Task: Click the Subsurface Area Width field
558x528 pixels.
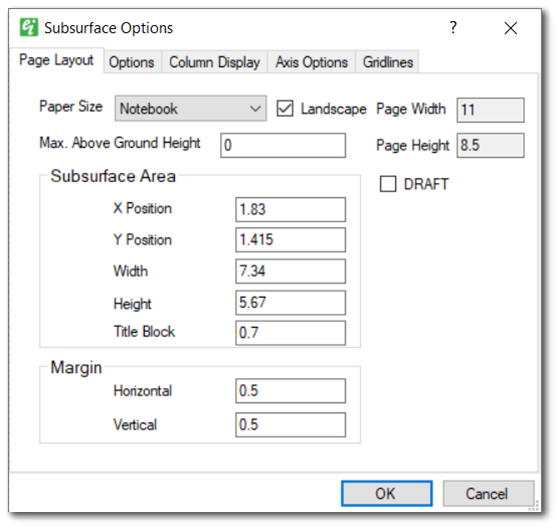Action: [290, 271]
